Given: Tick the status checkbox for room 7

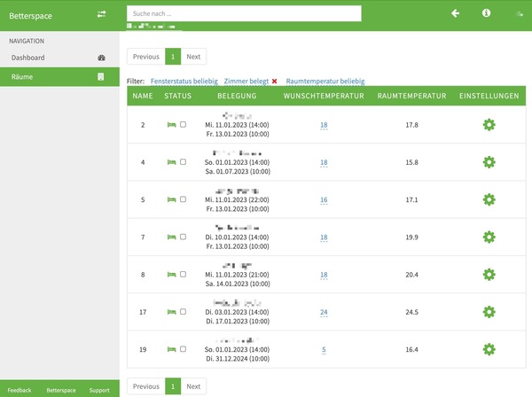Looking at the screenshot, I should (x=184, y=237).
